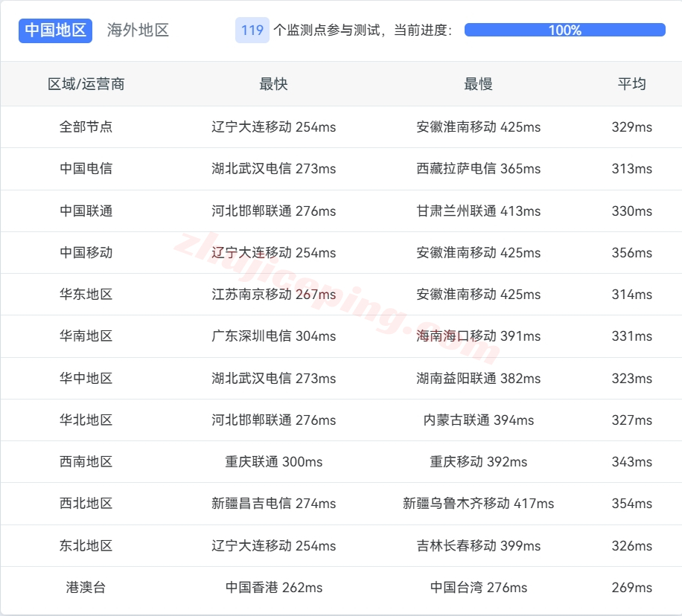Click the 100% progress bar
This screenshot has width=682, height=616.
coord(564,31)
